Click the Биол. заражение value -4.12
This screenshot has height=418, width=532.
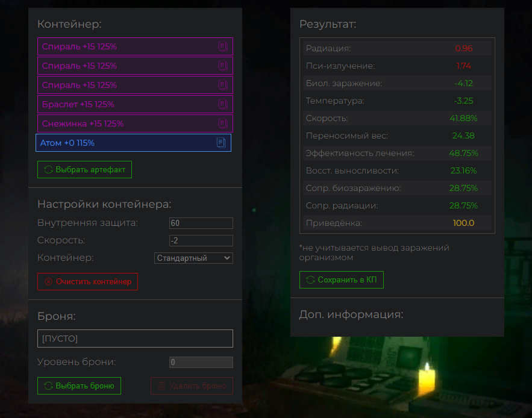coord(463,83)
